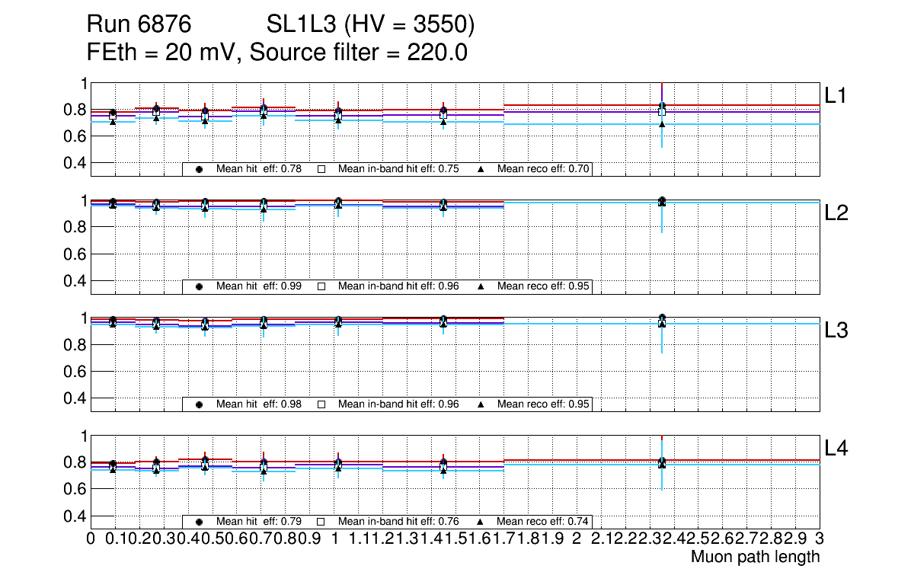Click the filled circle marker in L4 legend
The width and height of the screenshot is (911, 588).
pos(199,522)
